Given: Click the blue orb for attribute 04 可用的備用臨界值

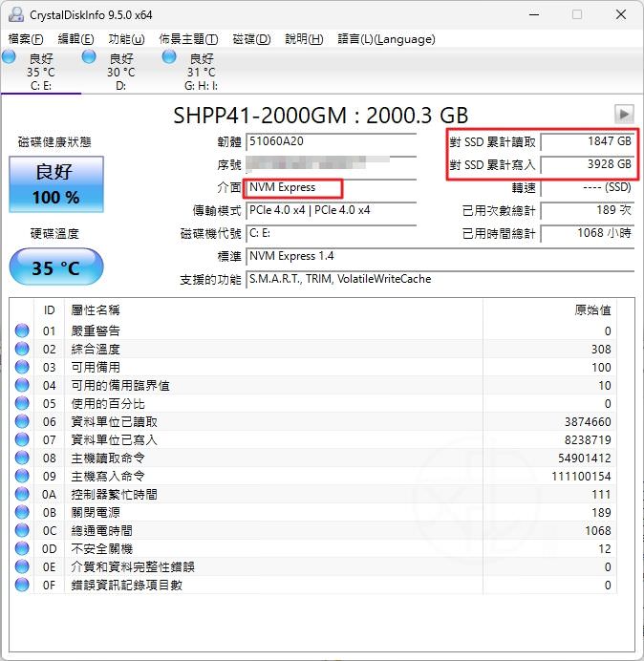Looking at the screenshot, I should [22, 385].
